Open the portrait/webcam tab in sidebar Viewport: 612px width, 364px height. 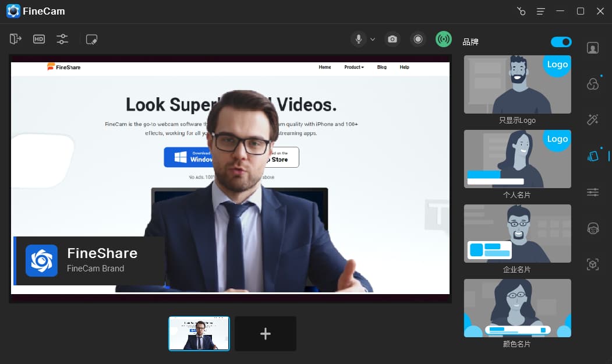coord(593,48)
